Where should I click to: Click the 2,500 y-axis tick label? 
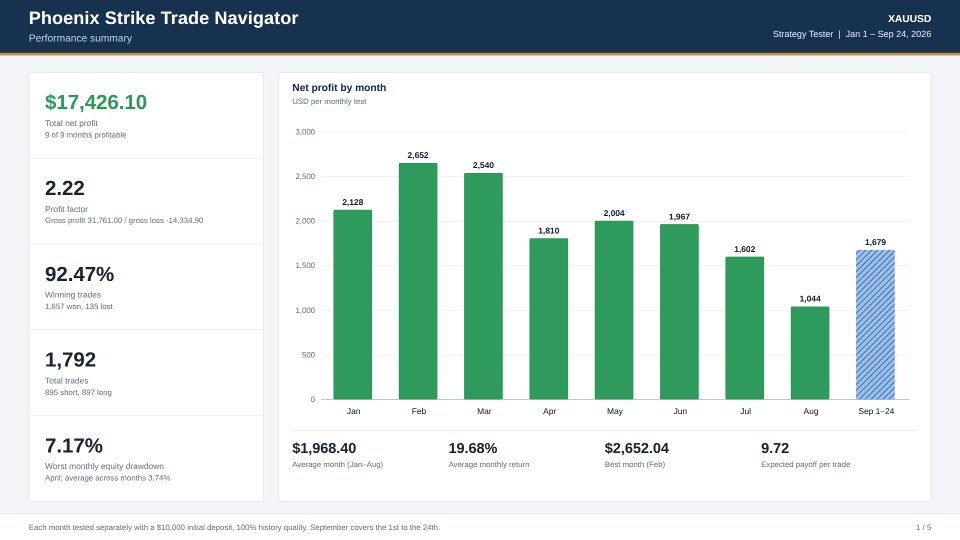(305, 176)
